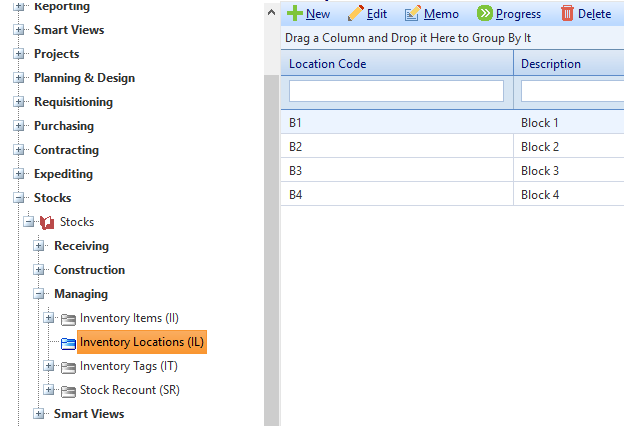Click the Inventory Tags folder icon

tap(68, 367)
